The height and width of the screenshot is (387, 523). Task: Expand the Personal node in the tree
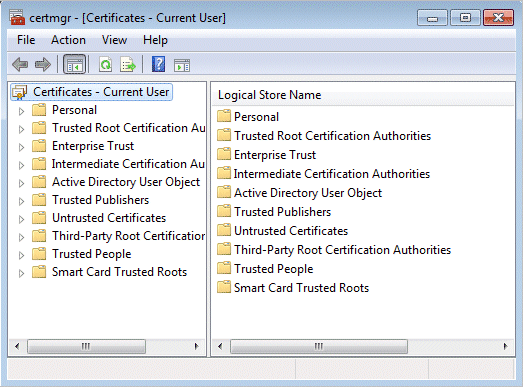(21, 111)
